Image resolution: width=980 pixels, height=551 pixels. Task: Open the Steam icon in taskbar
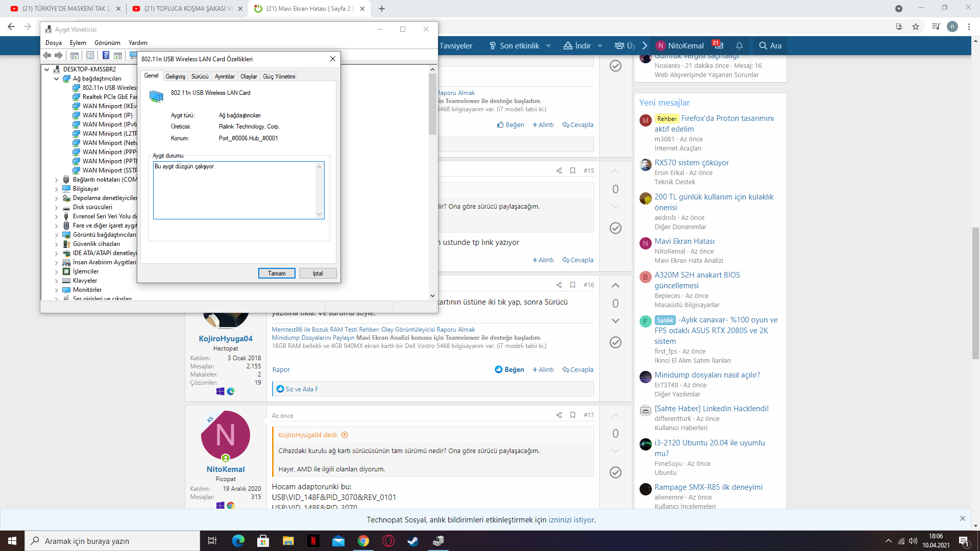(413, 541)
